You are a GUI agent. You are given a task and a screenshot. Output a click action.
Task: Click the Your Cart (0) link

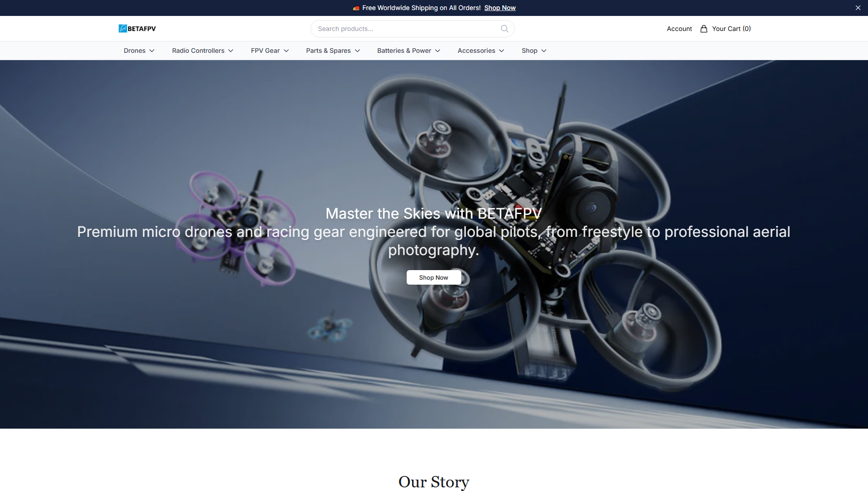pos(731,29)
